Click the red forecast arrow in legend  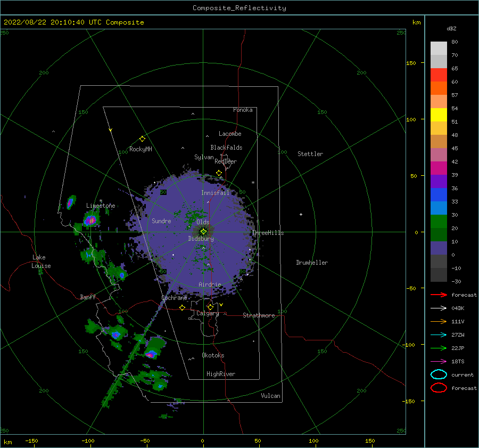(439, 295)
